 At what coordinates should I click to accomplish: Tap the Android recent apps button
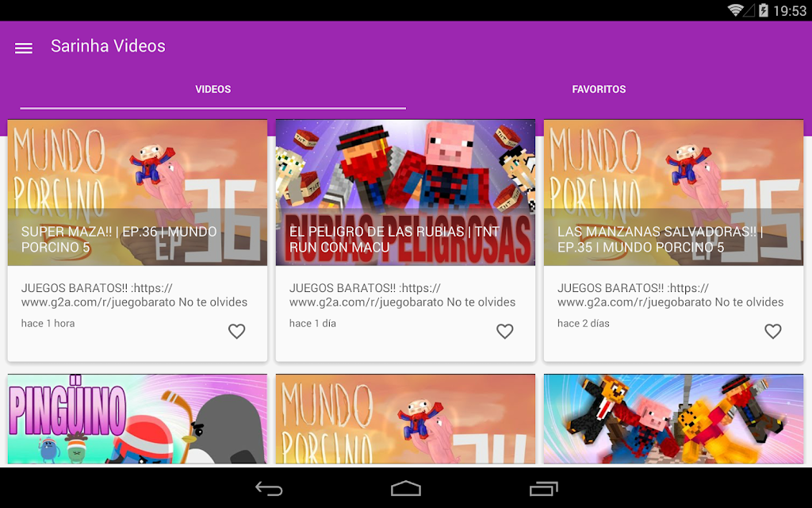(544, 488)
